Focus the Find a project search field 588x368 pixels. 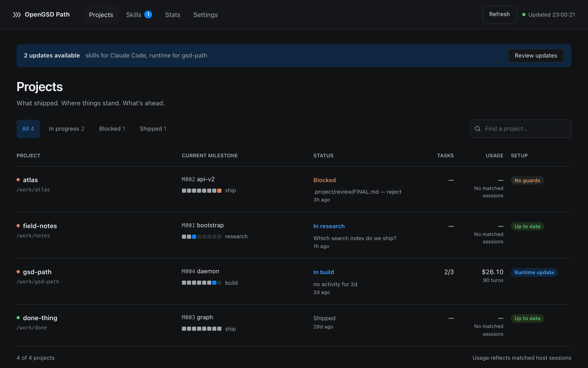click(x=521, y=129)
